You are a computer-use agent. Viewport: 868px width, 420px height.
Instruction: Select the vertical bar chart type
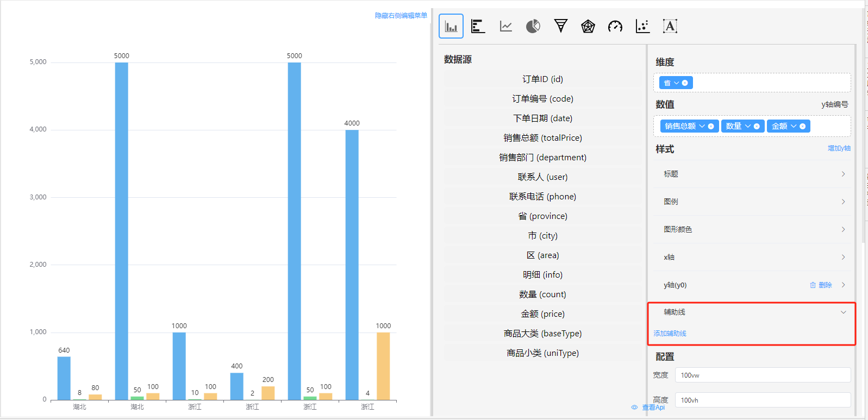pos(451,26)
